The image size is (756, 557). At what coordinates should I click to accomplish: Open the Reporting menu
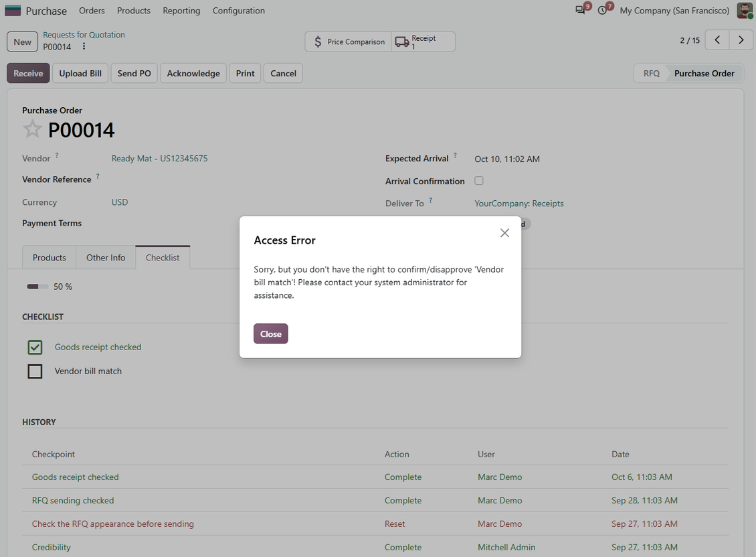[181, 11]
